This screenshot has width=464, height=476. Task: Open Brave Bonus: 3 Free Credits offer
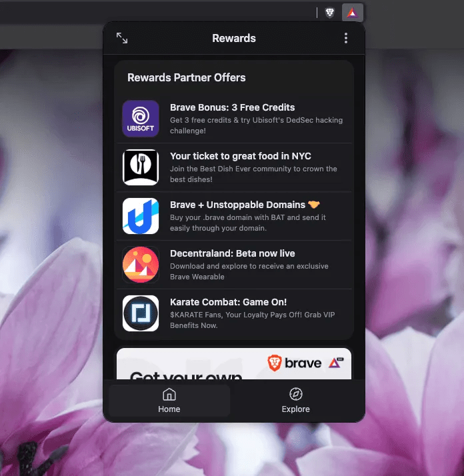click(x=232, y=107)
